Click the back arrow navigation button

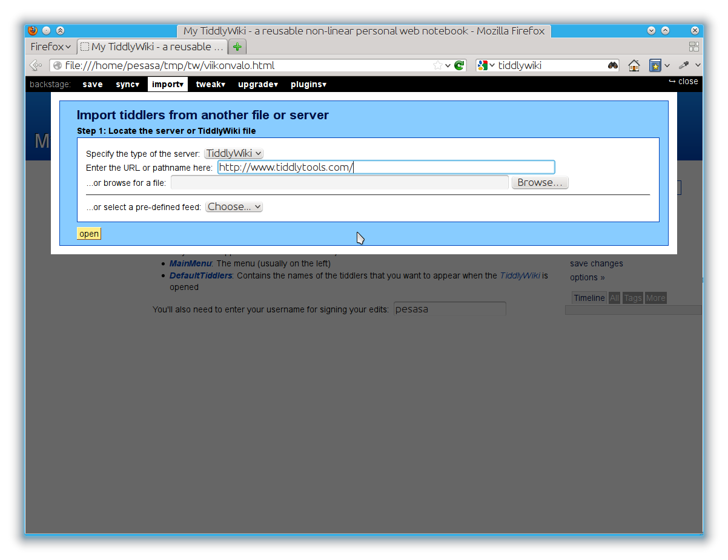tap(36, 65)
